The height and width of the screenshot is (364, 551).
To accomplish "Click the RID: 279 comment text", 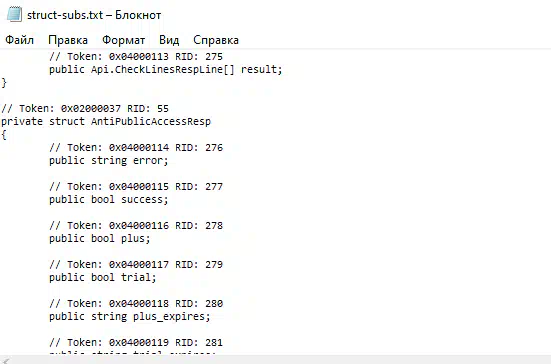I will (x=199, y=265).
